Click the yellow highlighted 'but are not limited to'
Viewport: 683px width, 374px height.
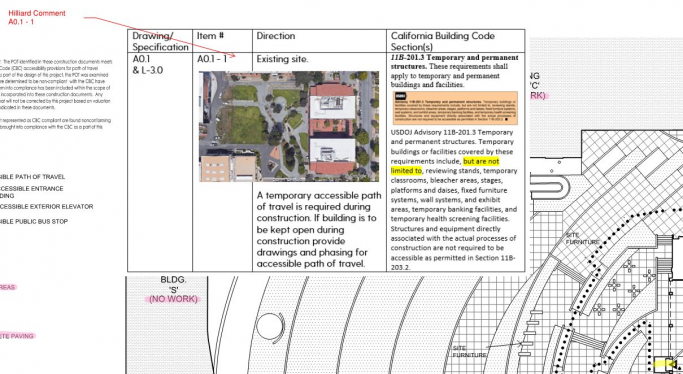[x=445, y=166]
